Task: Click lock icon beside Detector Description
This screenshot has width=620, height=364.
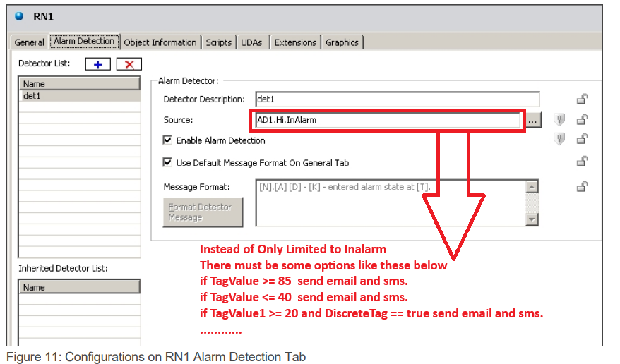Action: [583, 99]
